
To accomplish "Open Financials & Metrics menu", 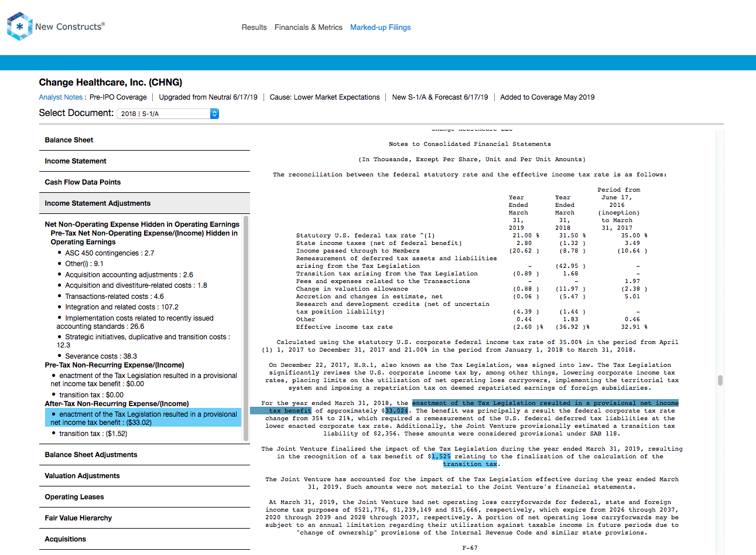I will click(309, 28).
